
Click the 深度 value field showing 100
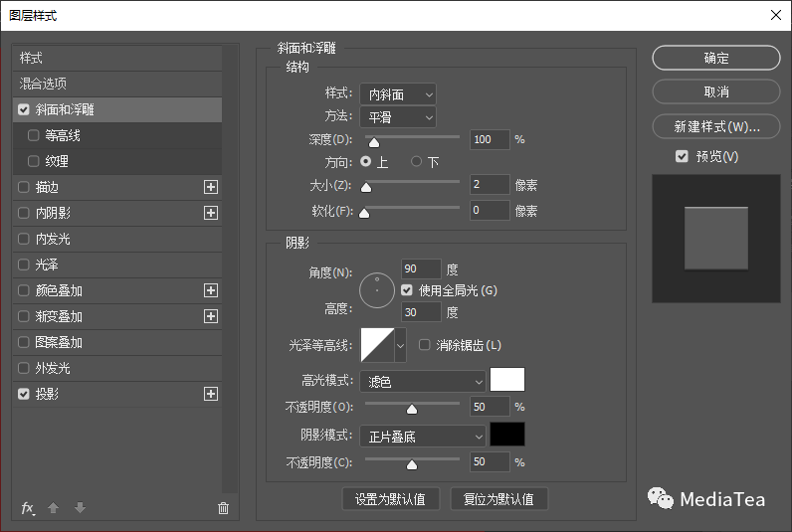click(490, 139)
